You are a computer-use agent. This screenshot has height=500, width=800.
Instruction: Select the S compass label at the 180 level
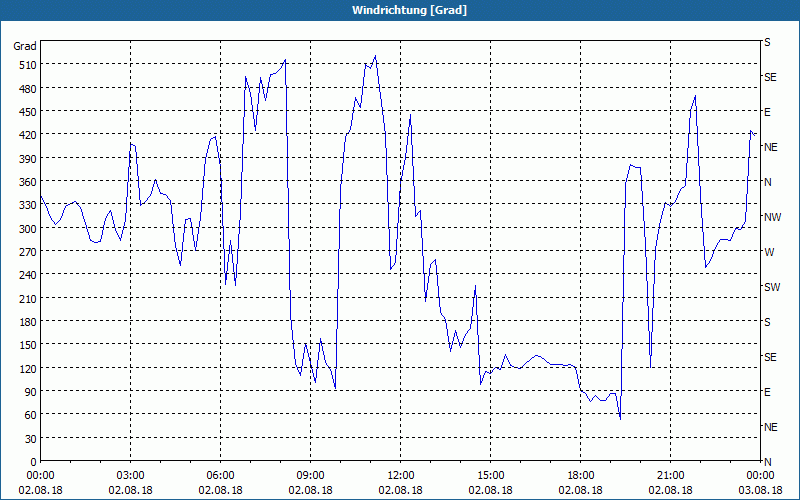(x=767, y=322)
